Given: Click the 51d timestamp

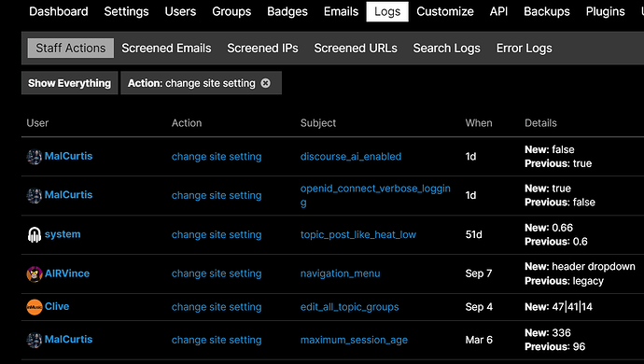Looking at the screenshot, I should (x=473, y=234).
